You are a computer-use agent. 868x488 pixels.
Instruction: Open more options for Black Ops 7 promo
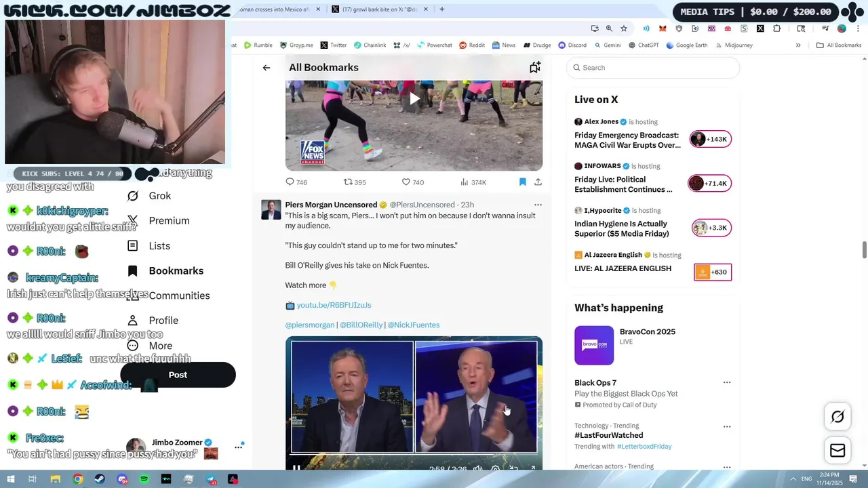[x=727, y=383]
